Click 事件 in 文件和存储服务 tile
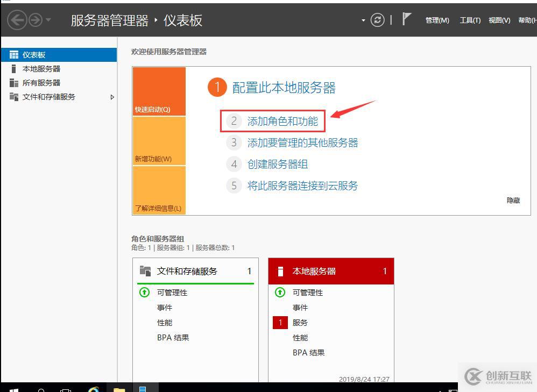Image resolution: width=537 pixels, height=392 pixels. (165, 308)
